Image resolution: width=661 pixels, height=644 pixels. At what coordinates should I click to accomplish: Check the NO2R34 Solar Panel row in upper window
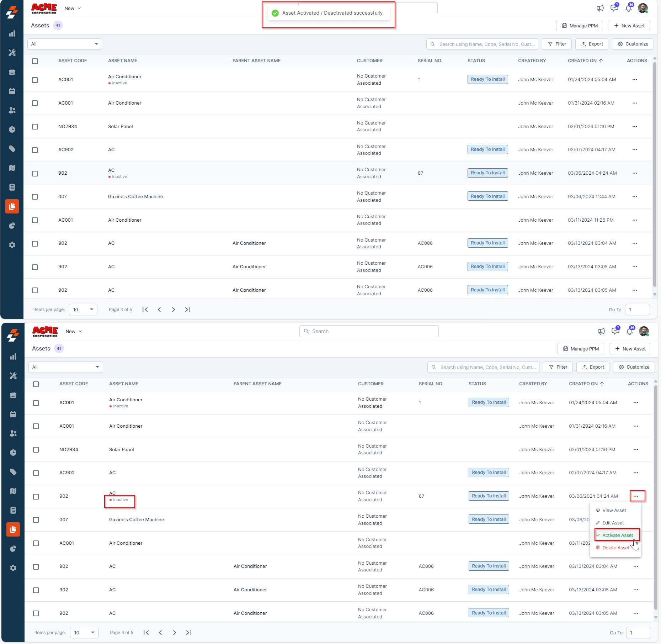(x=35, y=127)
